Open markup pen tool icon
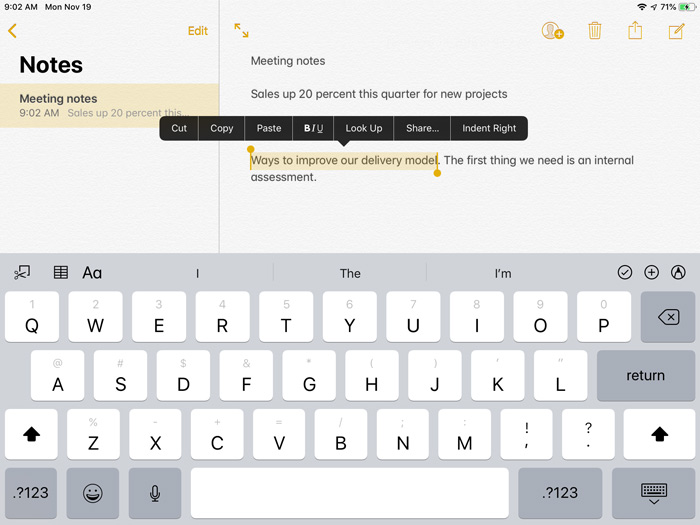700x525 pixels. tap(679, 272)
